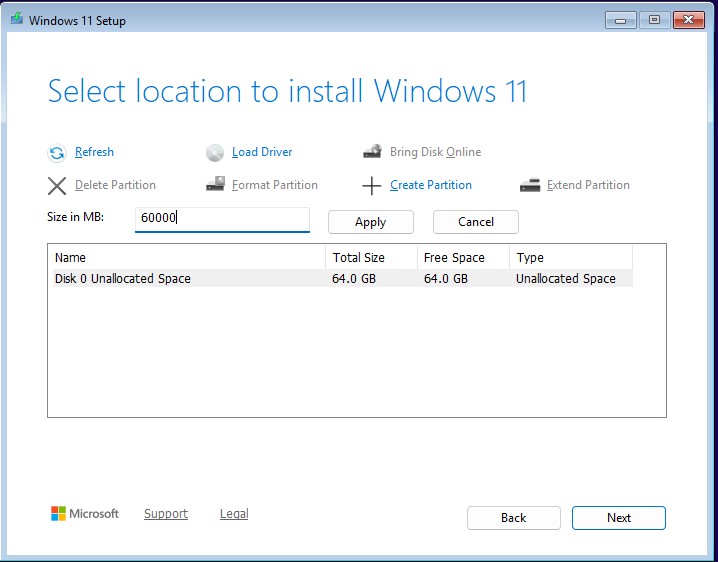Click the Extend Partition drive icon

click(530, 185)
